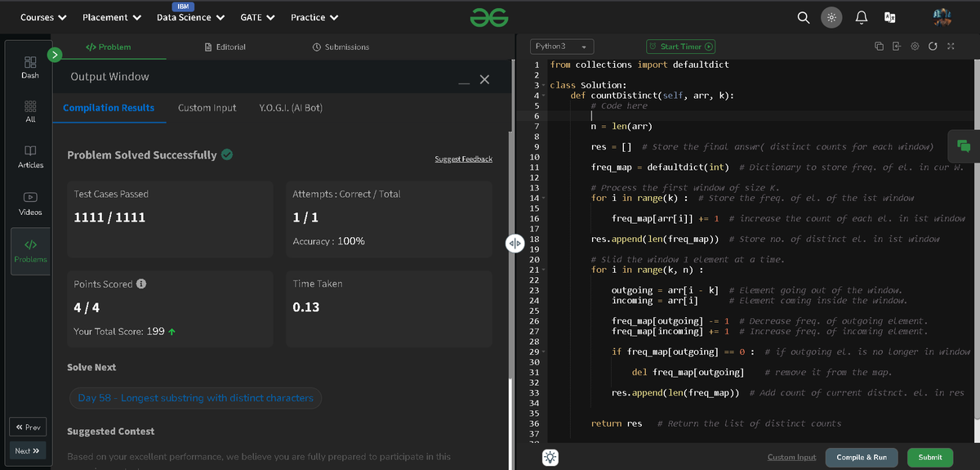Switch to the Submissions tab
Image resolution: width=980 pixels, height=470 pixels.
341,47
